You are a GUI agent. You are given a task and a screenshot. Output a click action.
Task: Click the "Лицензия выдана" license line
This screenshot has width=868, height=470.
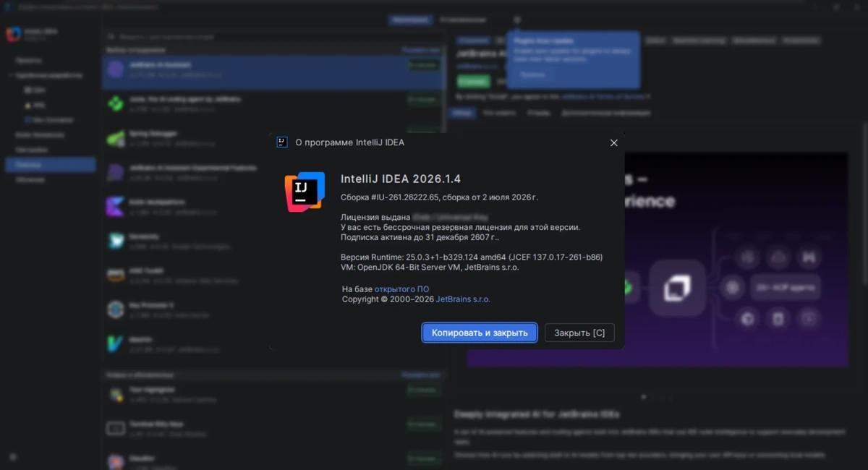pos(414,217)
